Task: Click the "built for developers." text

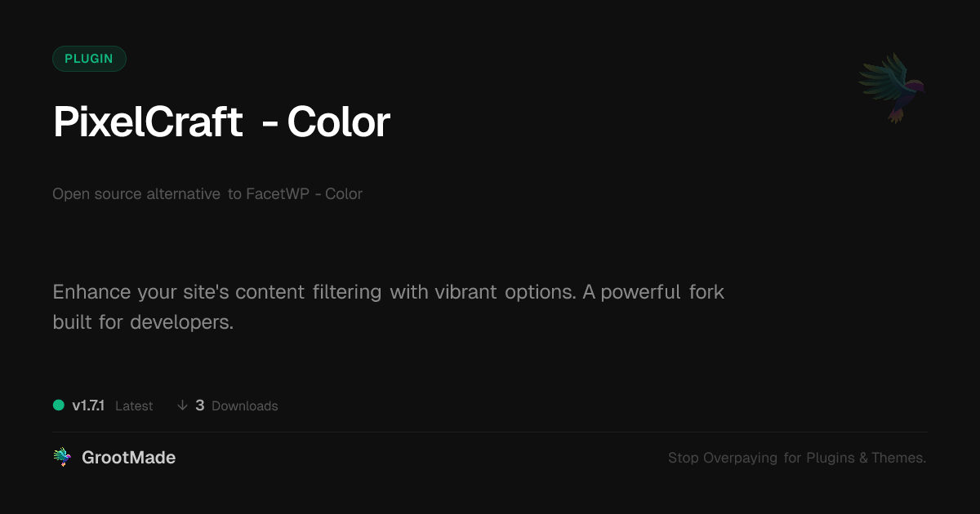Action: click(x=143, y=321)
